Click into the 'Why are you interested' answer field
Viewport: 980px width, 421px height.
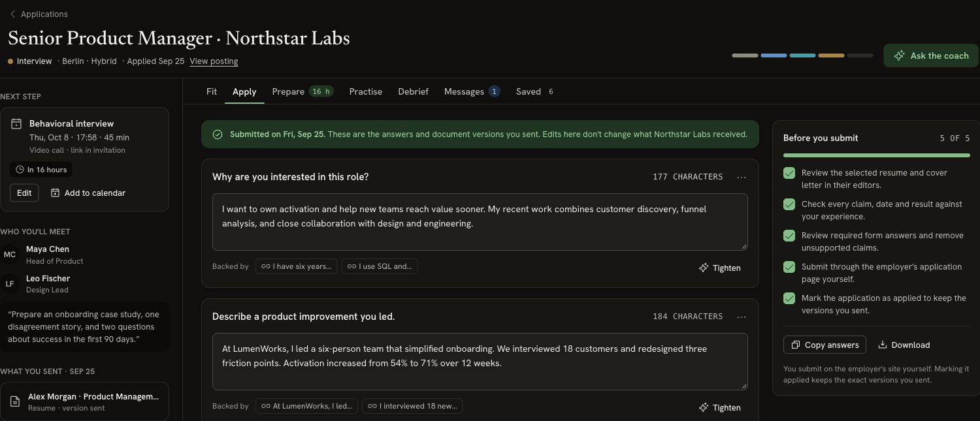(480, 222)
